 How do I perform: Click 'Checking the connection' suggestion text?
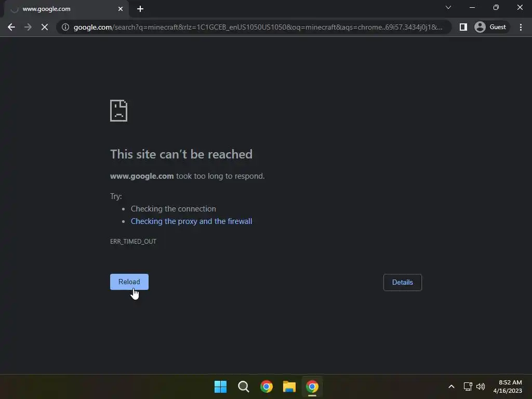[174, 209]
